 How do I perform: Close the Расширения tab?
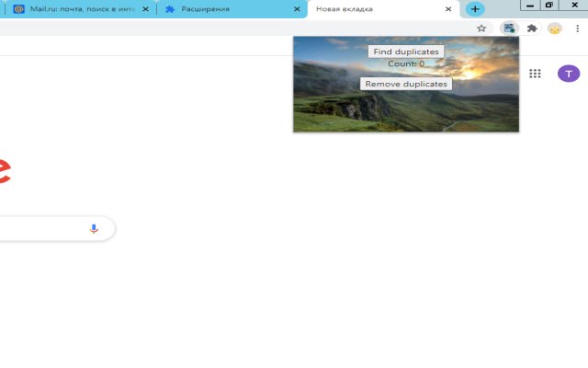click(x=297, y=9)
